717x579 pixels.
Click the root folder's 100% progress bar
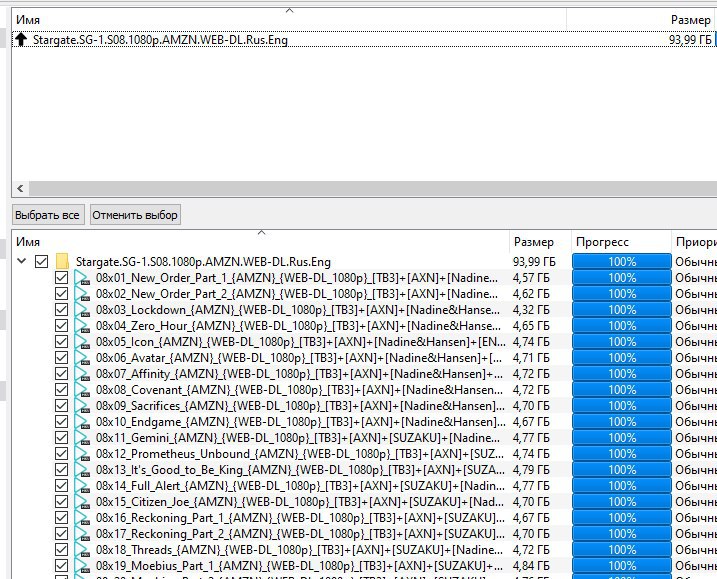(x=622, y=262)
